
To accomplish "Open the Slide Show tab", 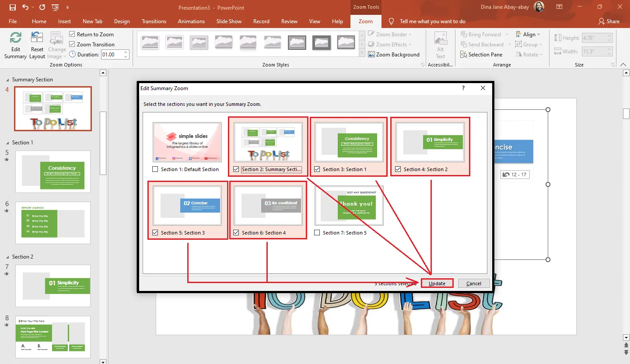I will tap(229, 21).
